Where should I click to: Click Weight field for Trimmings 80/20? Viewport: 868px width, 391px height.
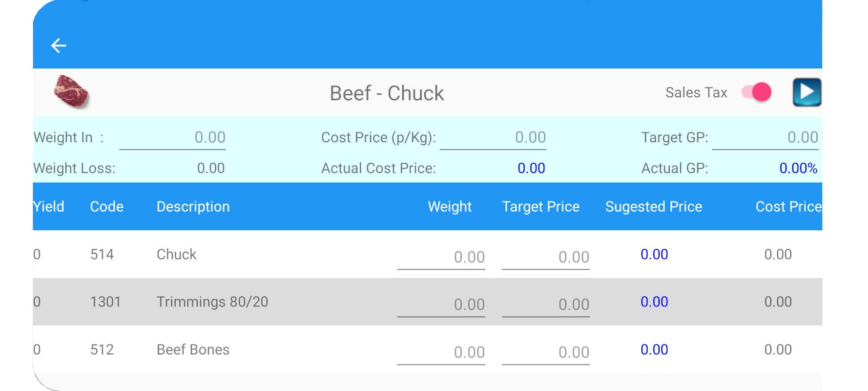(441, 304)
